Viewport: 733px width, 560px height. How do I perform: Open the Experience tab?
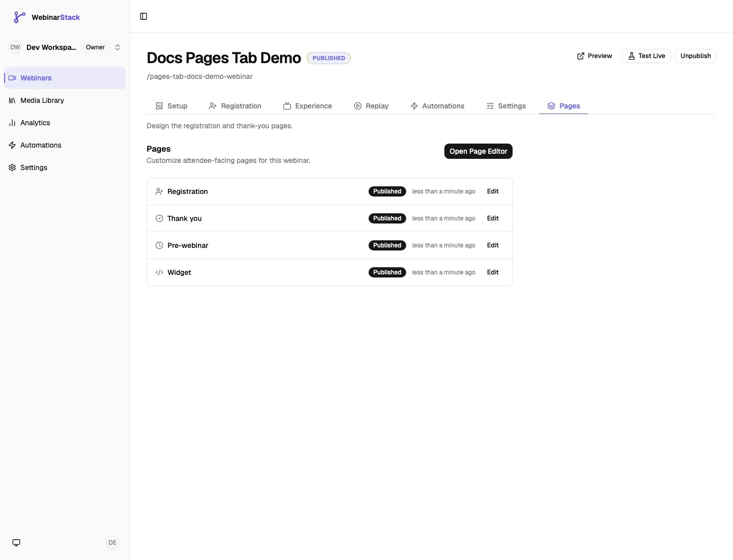307,106
